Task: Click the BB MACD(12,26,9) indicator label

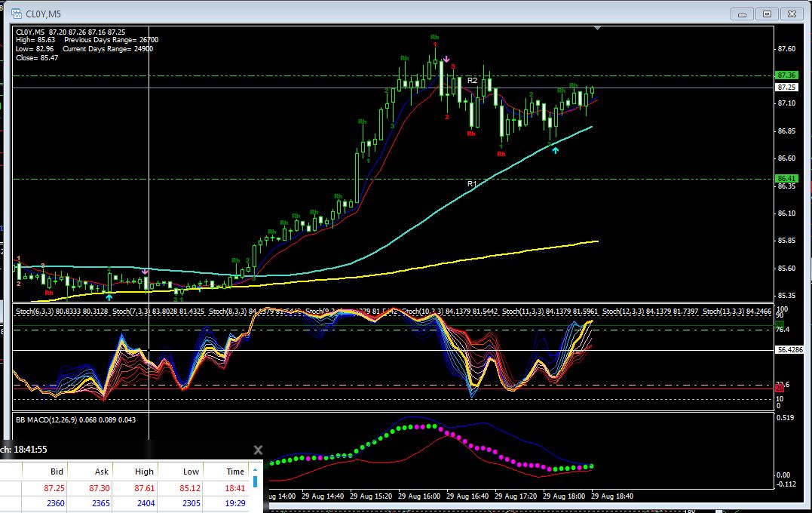Action: pyautogui.click(x=75, y=419)
